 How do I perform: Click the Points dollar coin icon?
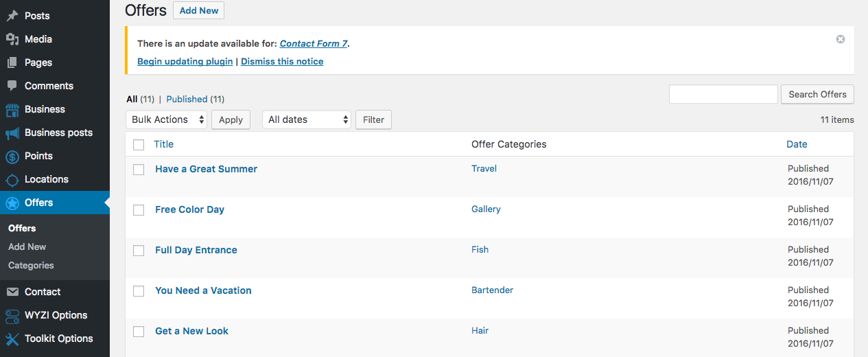click(x=12, y=157)
